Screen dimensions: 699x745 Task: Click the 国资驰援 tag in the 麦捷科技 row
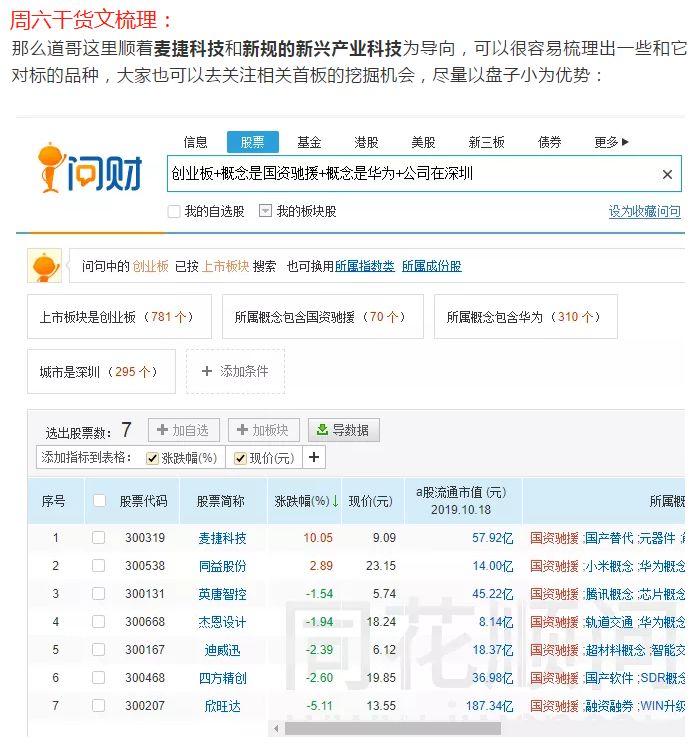(554, 538)
